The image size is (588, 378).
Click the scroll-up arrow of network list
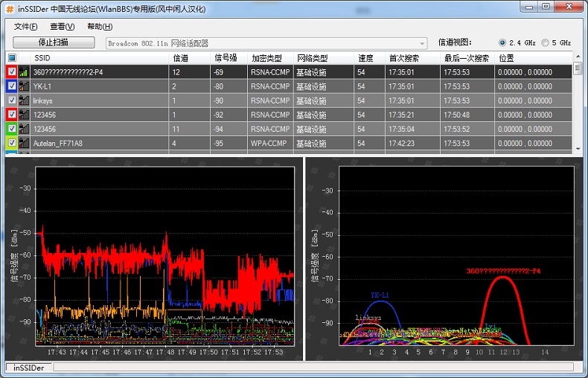pyautogui.click(x=578, y=56)
